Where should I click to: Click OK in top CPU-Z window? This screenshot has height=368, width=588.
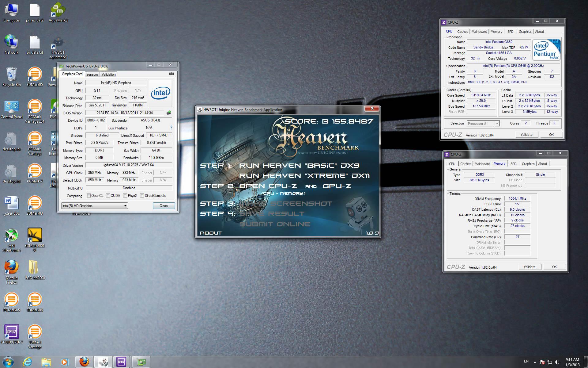(551, 135)
